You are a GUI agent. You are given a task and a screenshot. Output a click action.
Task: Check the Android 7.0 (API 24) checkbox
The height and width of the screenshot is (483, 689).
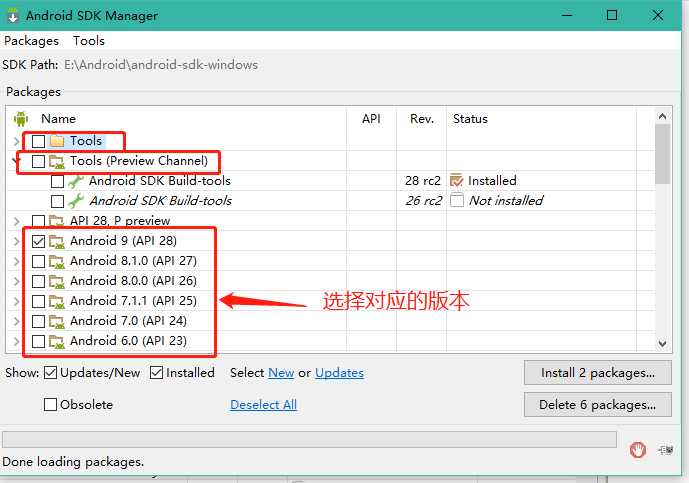pyautogui.click(x=38, y=321)
